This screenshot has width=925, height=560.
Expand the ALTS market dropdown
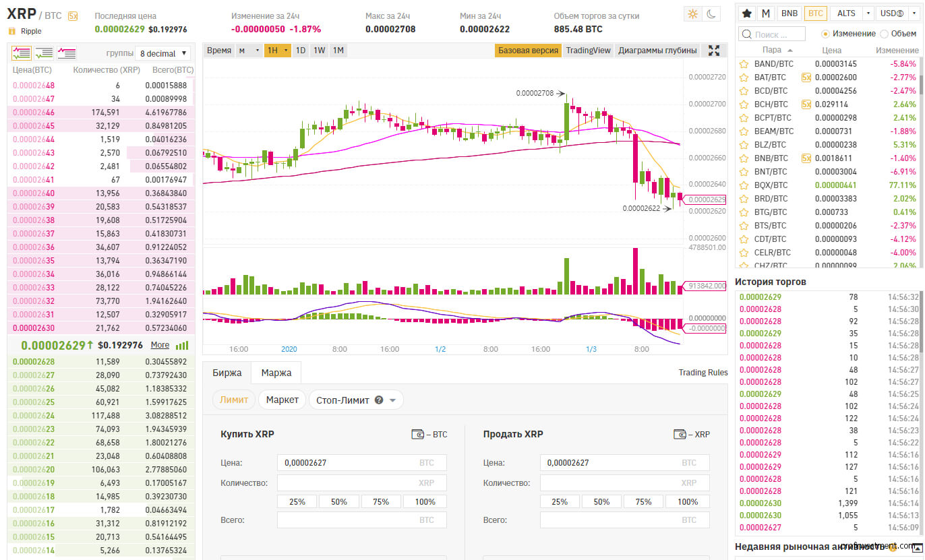(x=868, y=13)
